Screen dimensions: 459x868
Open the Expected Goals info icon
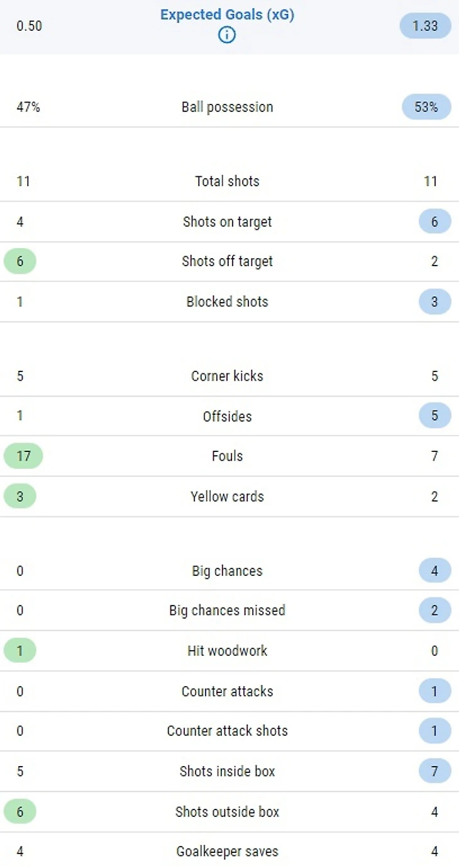pyautogui.click(x=227, y=35)
